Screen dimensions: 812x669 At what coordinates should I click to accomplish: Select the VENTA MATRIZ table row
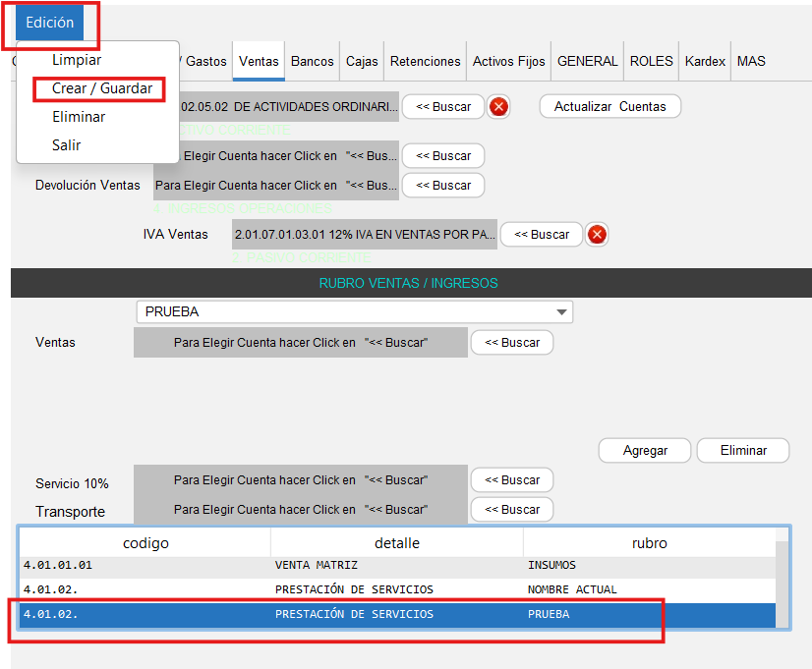click(x=393, y=565)
